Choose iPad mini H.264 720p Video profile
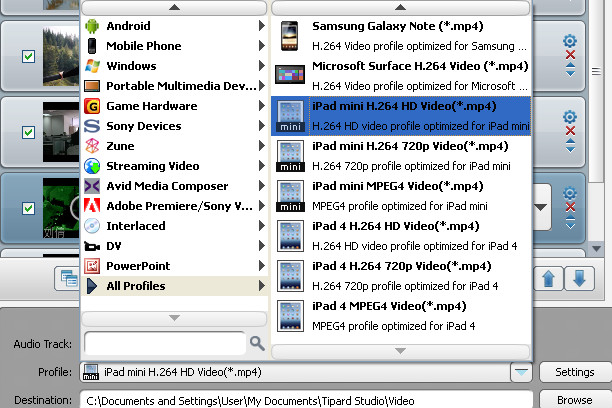Image resolution: width=612 pixels, height=408 pixels. pos(401,156)
